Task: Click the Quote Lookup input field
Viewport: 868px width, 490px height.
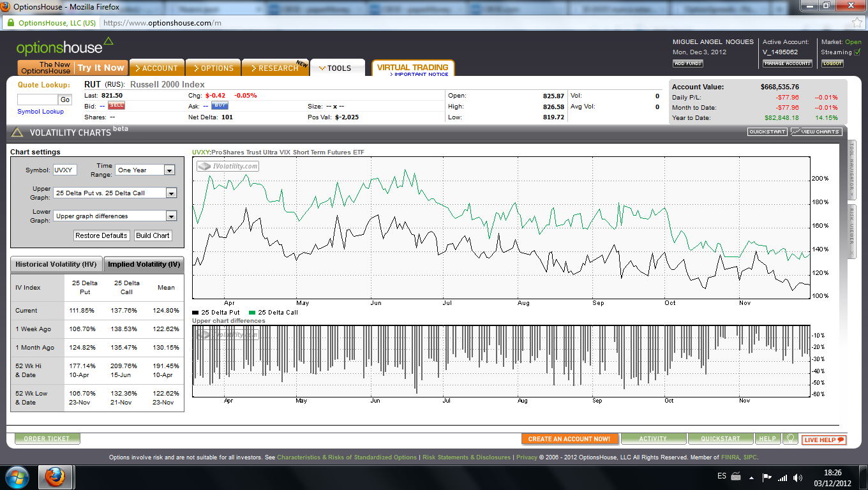Action: pyautogui.click(x=37, y=100)
